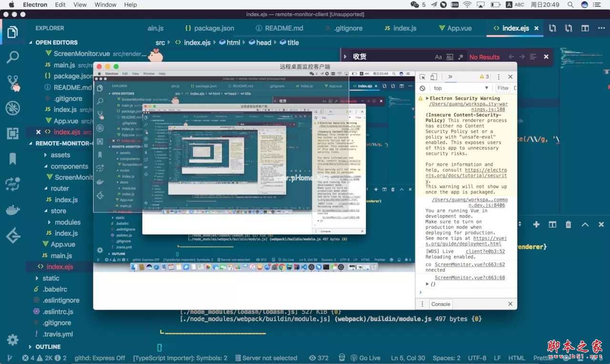Toggle DevTools device toolbar
Image resolution: width=610 pixels, height=364 pixels.
coord(434,77)
